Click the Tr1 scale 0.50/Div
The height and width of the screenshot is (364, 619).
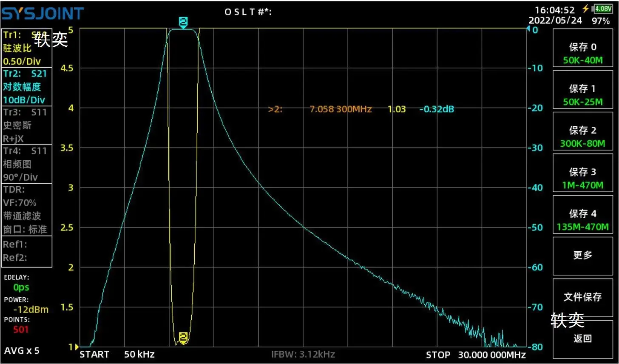[22, 61]
